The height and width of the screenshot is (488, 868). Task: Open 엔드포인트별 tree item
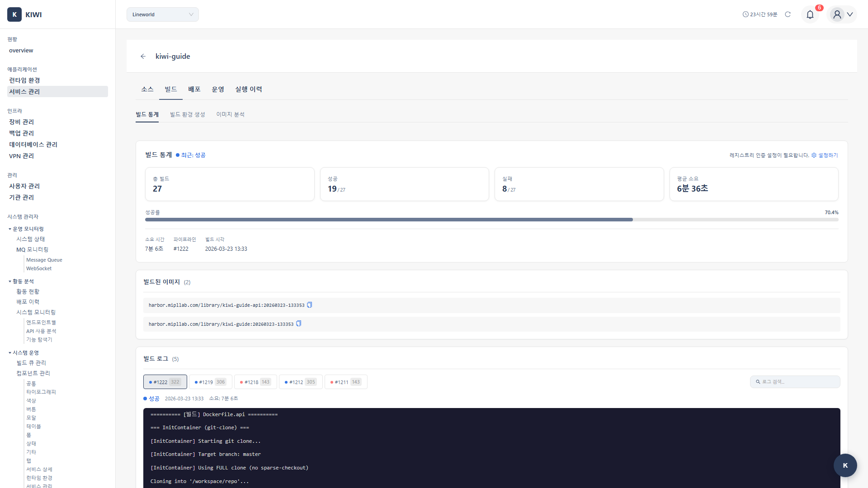pos(41,323)
